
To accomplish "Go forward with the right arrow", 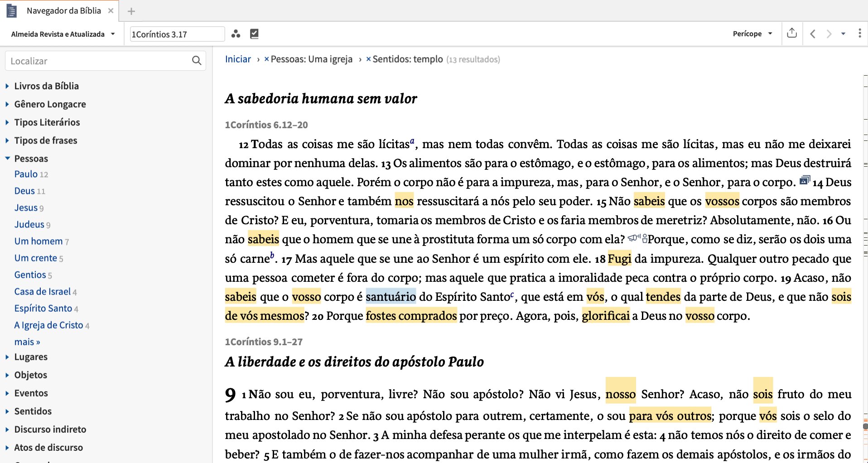I will coord(829,34).
